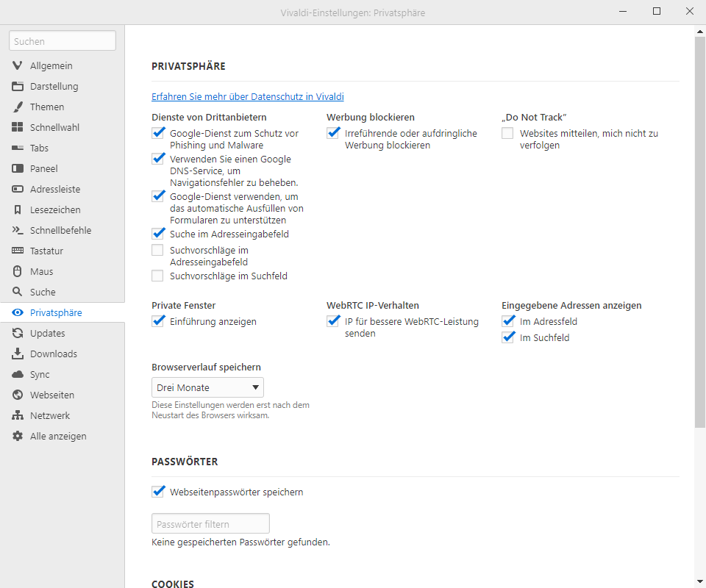Open Alle anzeigen label
Image resolution: width=706 pixels, height=588 pixels.
pyautogui.click(x=58, y=437)
